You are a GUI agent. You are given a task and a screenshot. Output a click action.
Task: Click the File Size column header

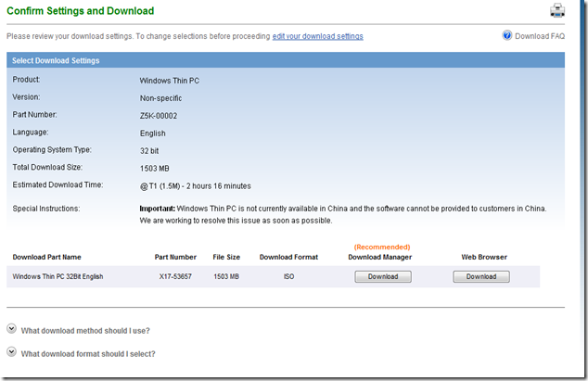(x=226, y=257)
